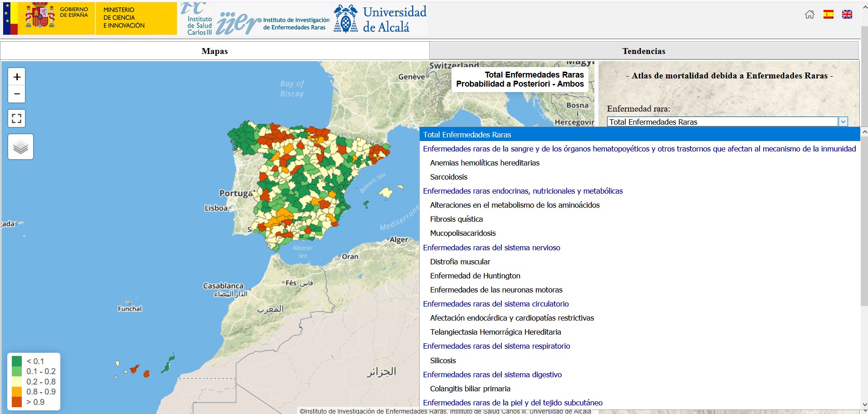Switch language to English flag
The height and width of the screenshot is (414, 868).
(847, 15)
